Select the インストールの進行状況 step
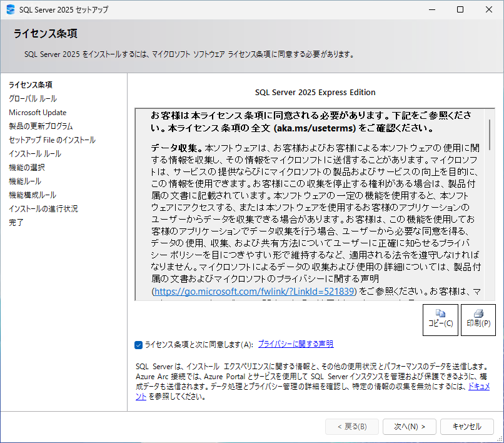The width and height of the screenshot is (504, 443). 43,209
